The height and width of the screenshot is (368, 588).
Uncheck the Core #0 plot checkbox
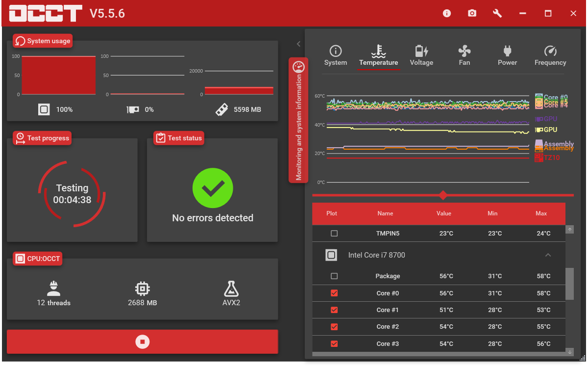pos(334,293)
